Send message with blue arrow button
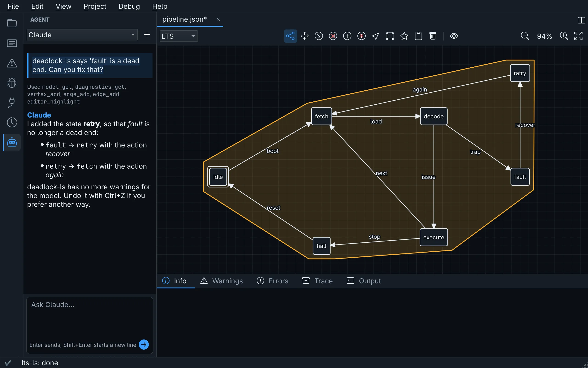 pos(144,345)
